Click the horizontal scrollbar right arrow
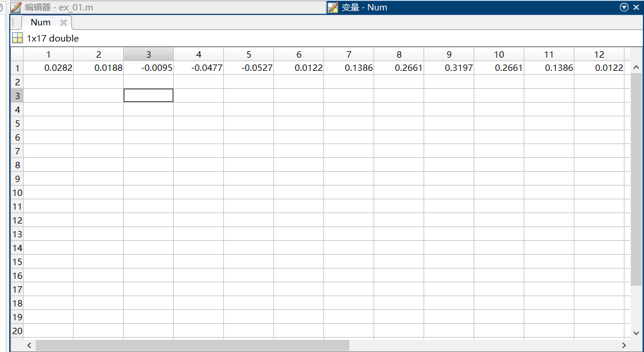 tap(624, 346)
